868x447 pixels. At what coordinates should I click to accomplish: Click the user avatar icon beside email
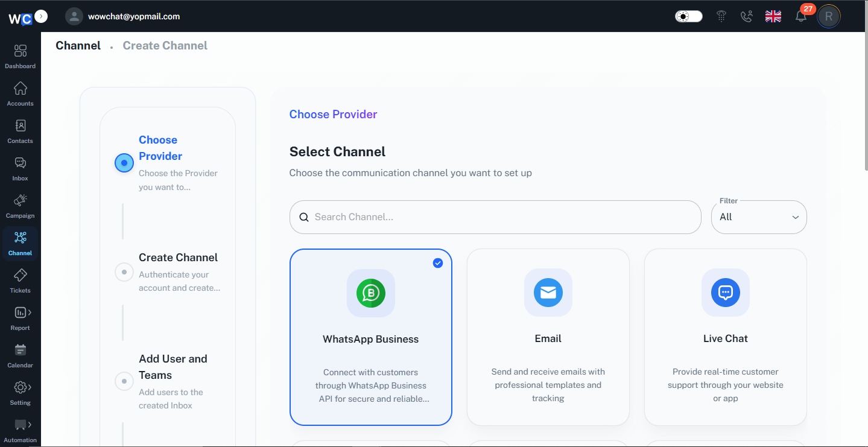pyautogui.click(x=74, y=16)
